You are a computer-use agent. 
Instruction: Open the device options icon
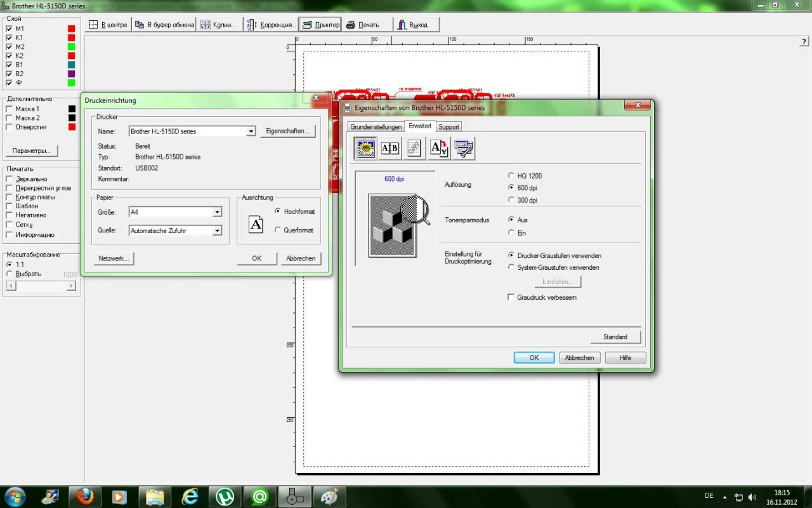point(464,148)
